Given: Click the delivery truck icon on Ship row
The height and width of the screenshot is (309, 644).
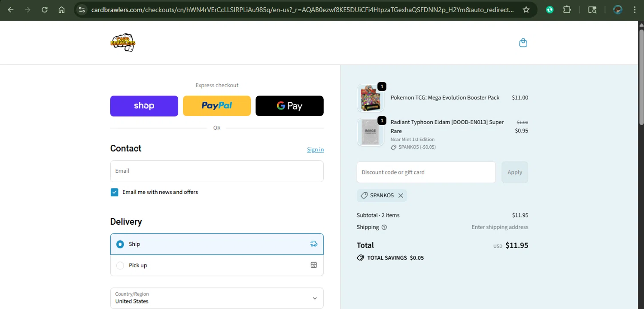Looking at the screenshot, I should click(314, 244).
